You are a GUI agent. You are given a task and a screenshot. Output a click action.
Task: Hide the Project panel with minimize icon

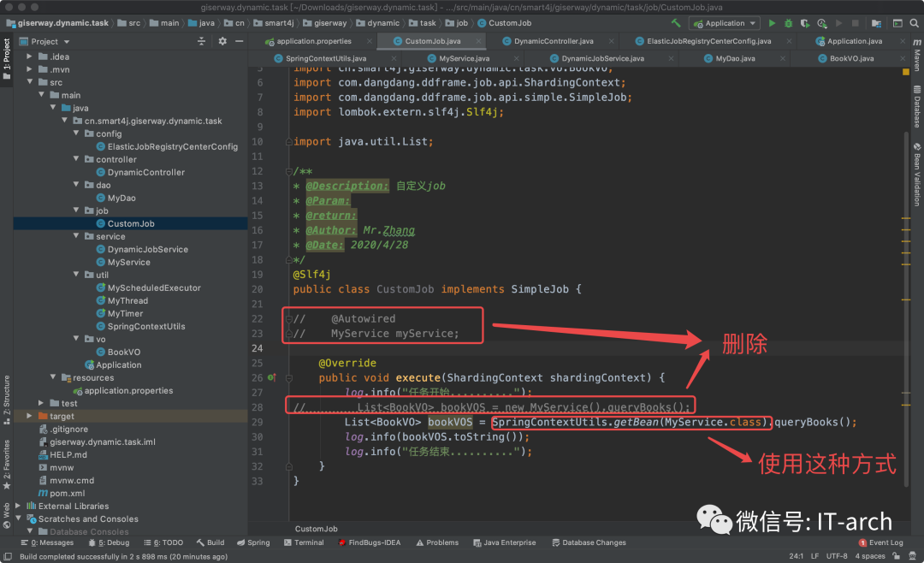point(240,41)
